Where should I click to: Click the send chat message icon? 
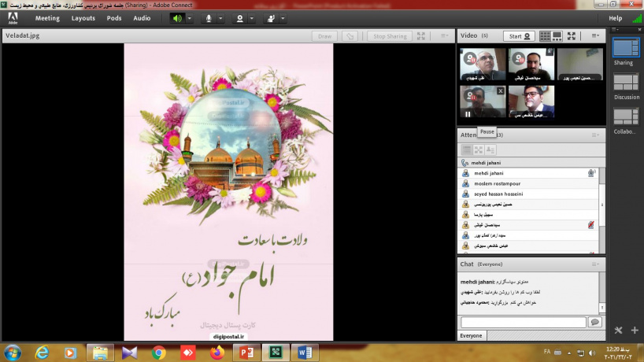pyautogui.click(x=594, y=322)
